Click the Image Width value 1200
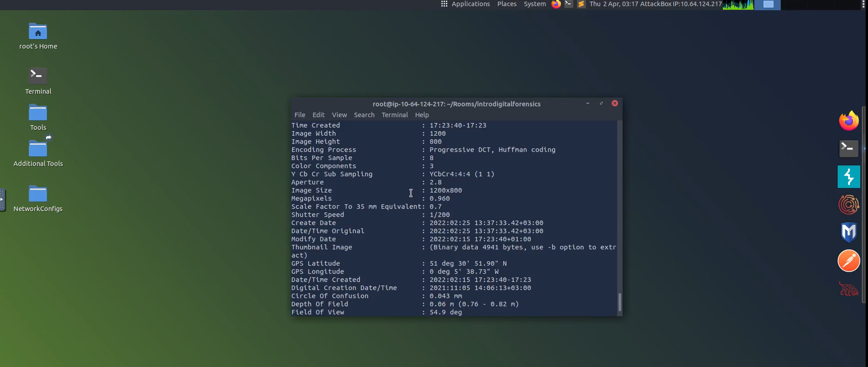 (438, 134)
